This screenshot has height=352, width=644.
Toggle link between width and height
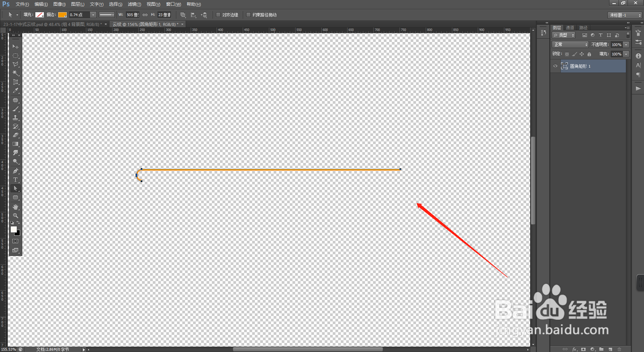click(x=145, y=15)
